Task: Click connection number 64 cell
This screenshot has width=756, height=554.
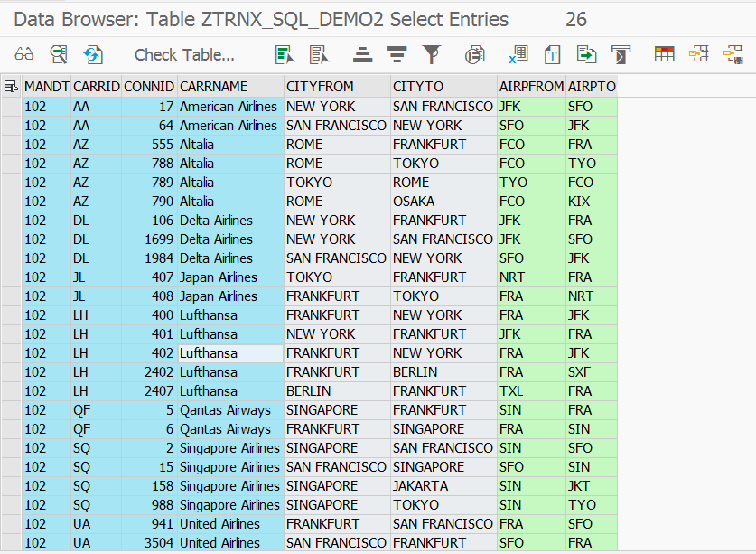Action: click(149, 126)
